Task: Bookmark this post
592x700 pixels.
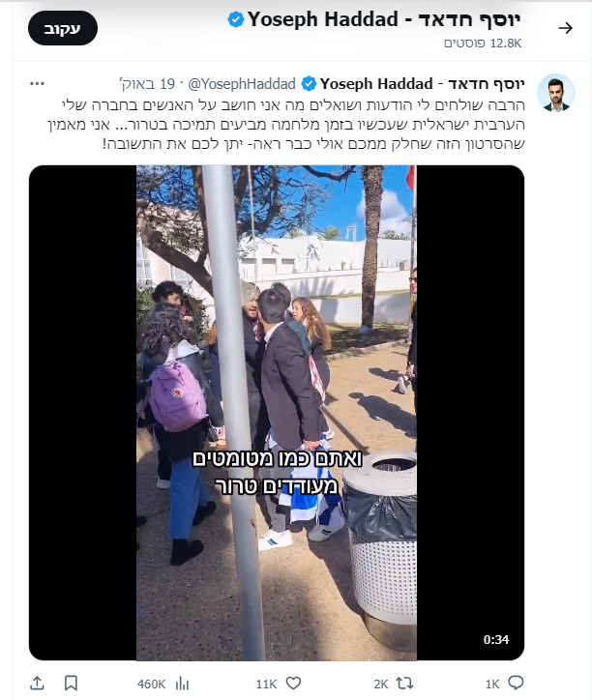Action: click(71, 683)
